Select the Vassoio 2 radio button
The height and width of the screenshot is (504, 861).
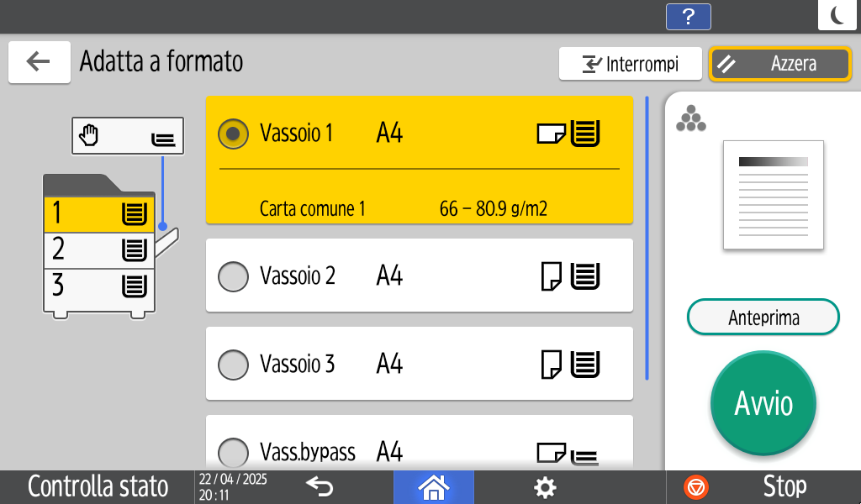coord(234,276)
